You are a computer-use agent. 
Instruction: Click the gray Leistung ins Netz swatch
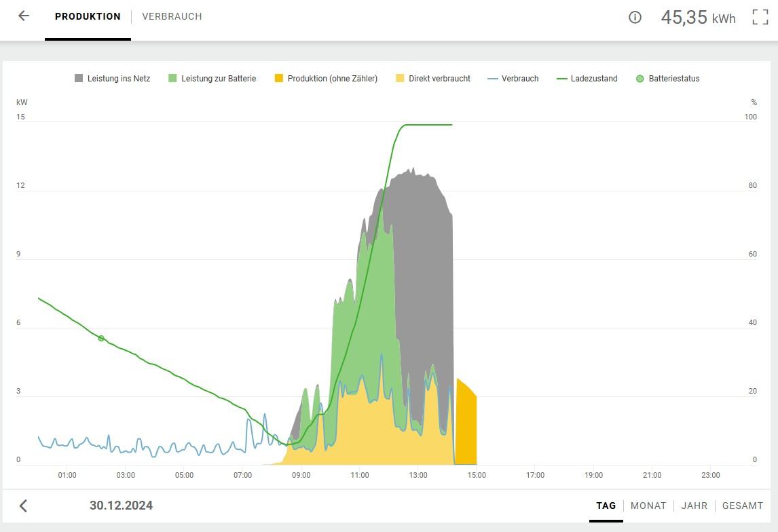tap(78, 78)
